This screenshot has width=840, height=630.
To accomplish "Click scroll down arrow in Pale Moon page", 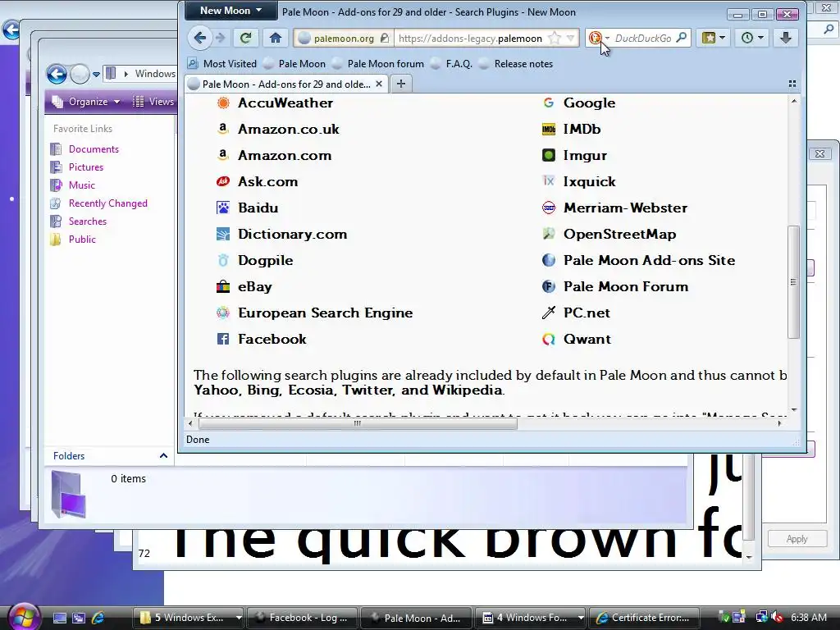I will (x=794, y=410).
